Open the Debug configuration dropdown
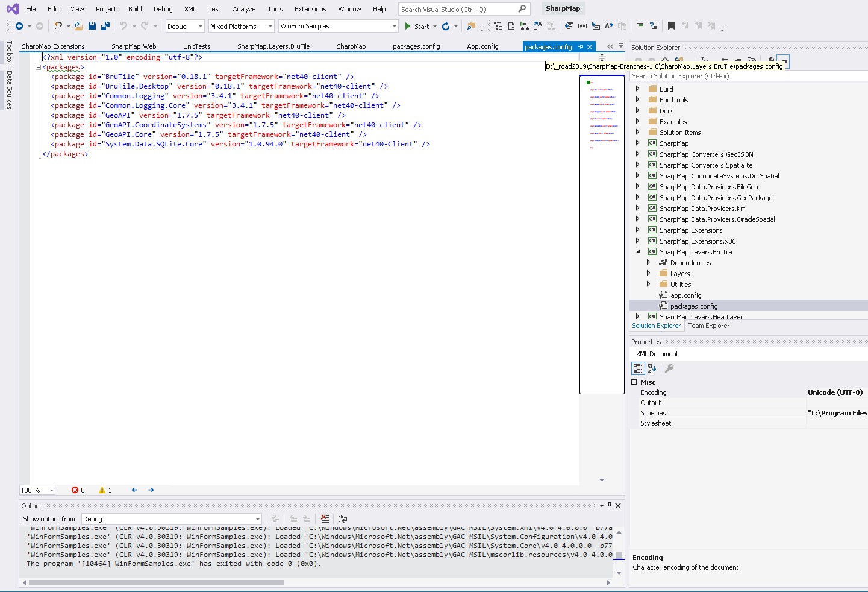The height and width of the screenshot is (592, 868). pos(184,26)
